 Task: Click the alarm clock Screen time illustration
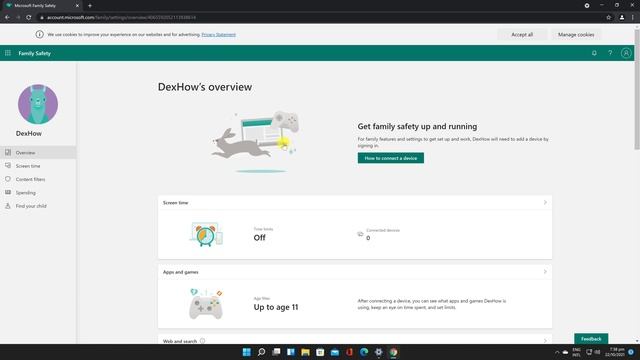(x=206, y=234)
